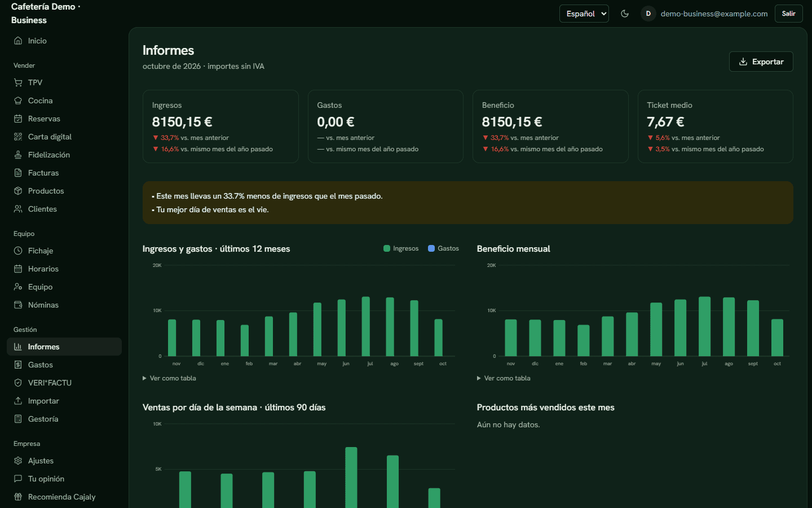
Task: Click the jul bar in Ingresos y gastos chart
Action: [x=366, y=326]
